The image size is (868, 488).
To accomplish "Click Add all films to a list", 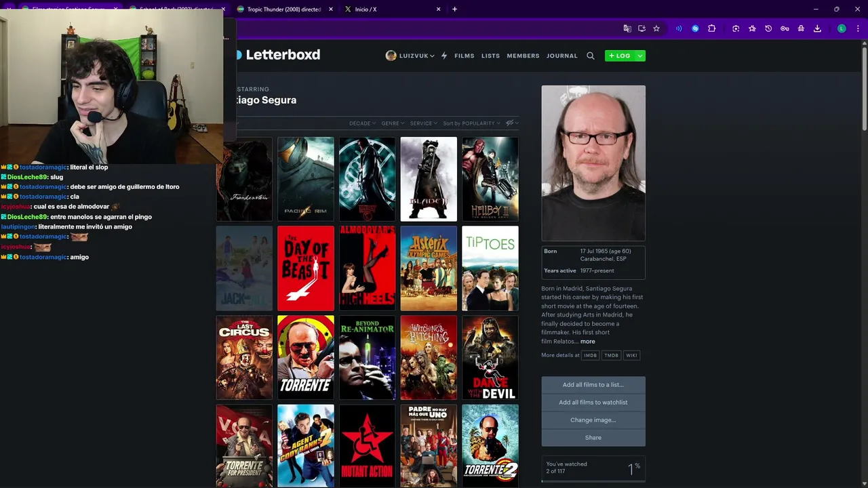I will 593,385.
